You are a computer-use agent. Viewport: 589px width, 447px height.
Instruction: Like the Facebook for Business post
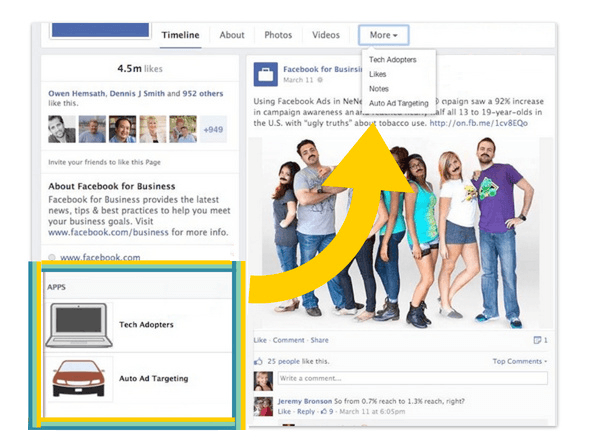[x=260, y=340]
